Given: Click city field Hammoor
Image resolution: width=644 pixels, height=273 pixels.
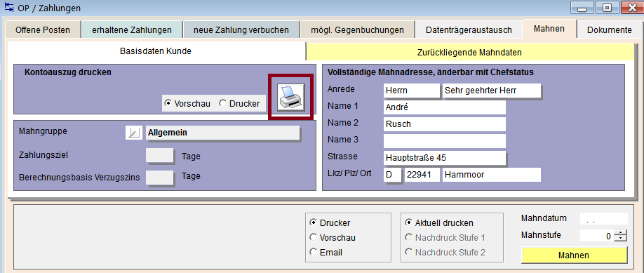Looking at the screenshot, I should (x=492, y=174).
